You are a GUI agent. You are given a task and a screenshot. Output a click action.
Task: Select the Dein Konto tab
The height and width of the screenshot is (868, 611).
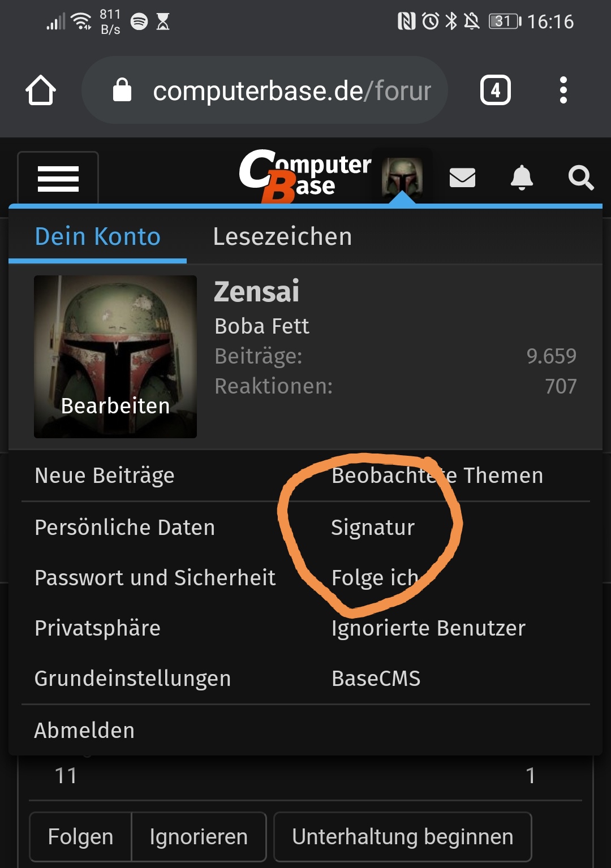(x=97, y=236)
